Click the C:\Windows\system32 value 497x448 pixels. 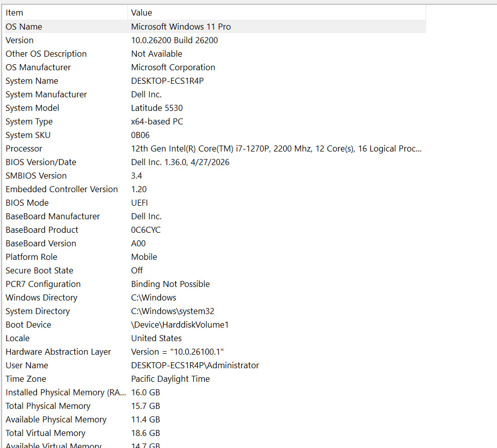pyautogui.click(x=172, y=312)
